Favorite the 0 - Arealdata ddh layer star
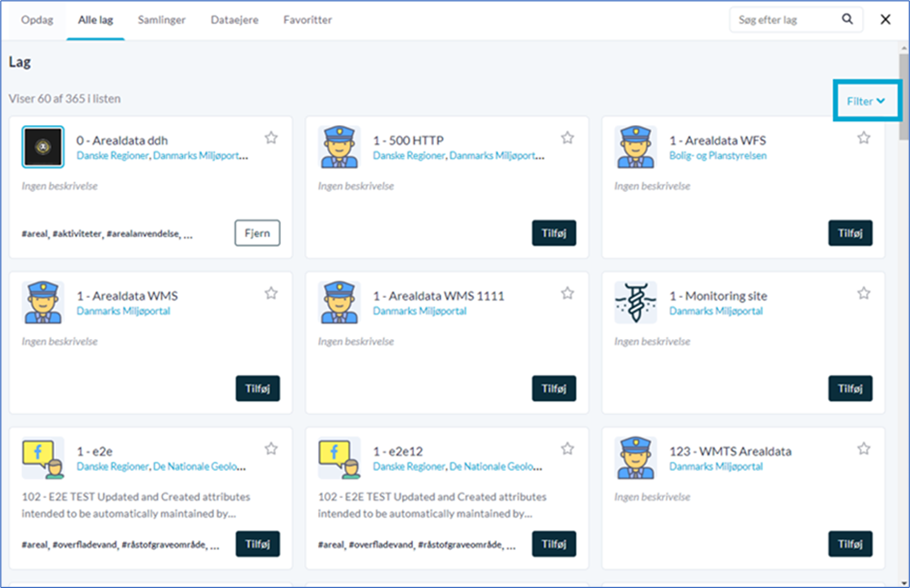The width and height of the screenshot is (910, 588). tap(271, 137)
